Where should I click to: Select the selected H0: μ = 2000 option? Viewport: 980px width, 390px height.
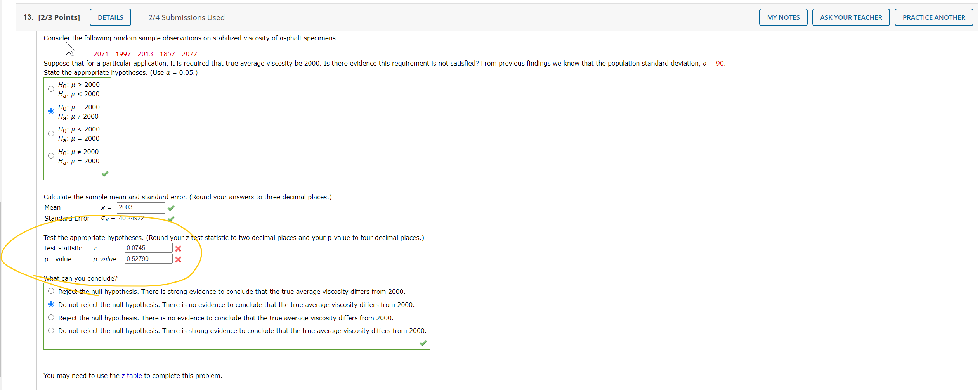pyautogui.click(x=51, y=111)
